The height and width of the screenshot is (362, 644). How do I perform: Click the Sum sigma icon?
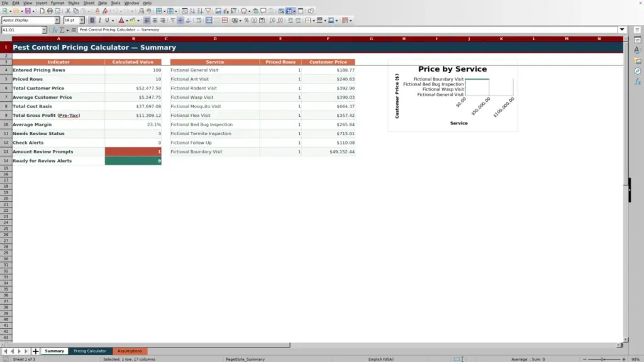62,30
